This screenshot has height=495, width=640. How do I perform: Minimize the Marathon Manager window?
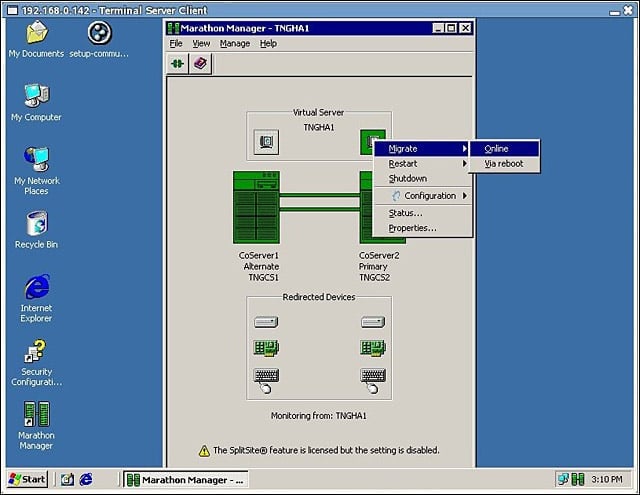click(438, 28)
